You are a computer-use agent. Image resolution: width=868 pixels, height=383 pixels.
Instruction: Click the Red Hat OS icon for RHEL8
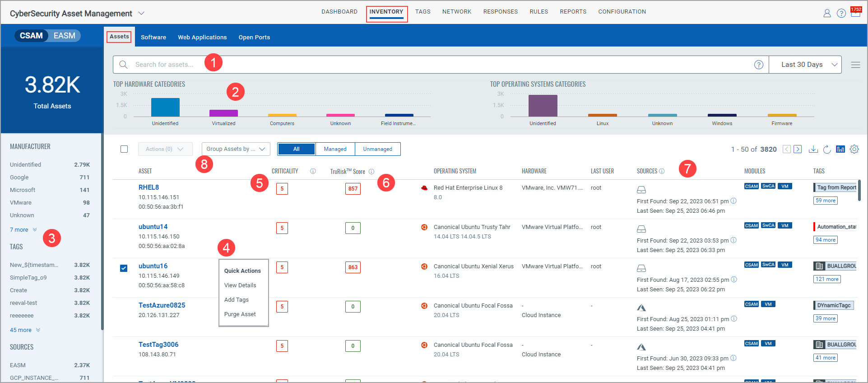[424, 187]
